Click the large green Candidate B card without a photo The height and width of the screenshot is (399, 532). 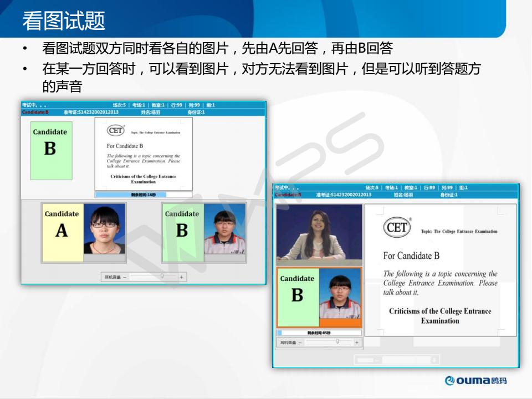pos(51,151)
